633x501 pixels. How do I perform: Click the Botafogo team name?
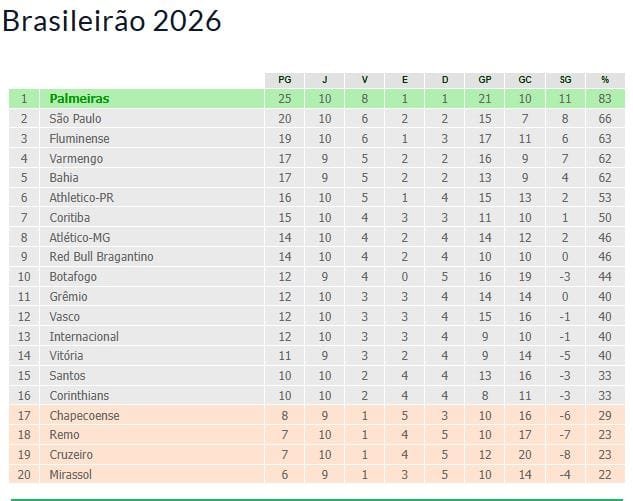click(x=71, y=277)
